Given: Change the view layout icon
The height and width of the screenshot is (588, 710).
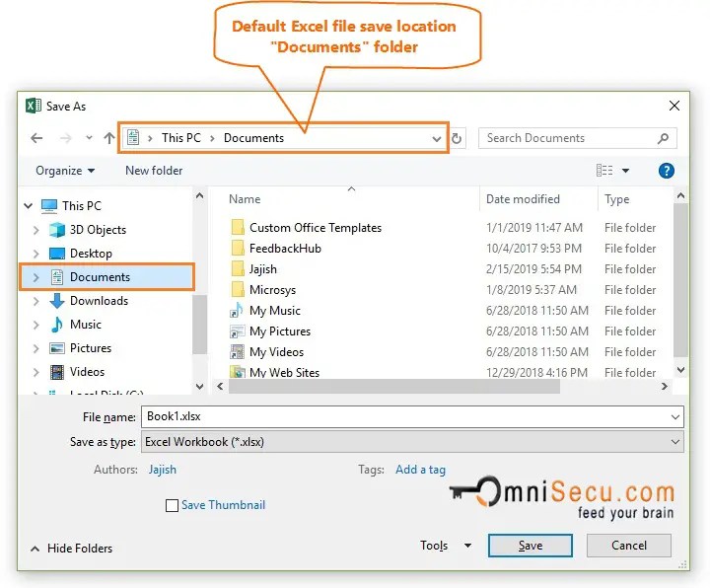Looking at the screenshot, I should [604, 171].
